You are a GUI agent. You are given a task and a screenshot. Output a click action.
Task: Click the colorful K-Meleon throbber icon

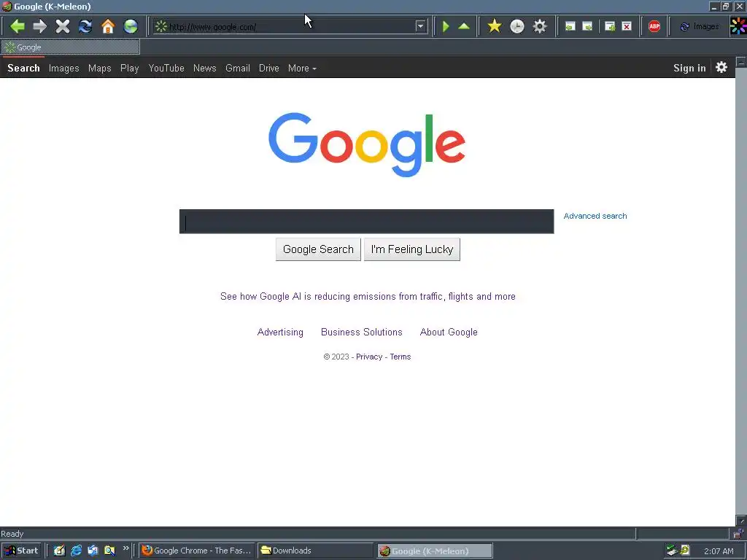738,26
